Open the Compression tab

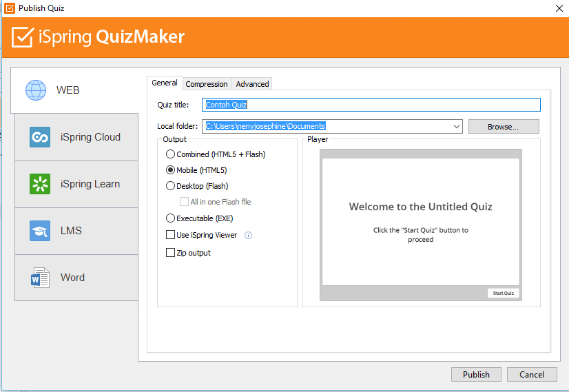(x=207, y=84)
